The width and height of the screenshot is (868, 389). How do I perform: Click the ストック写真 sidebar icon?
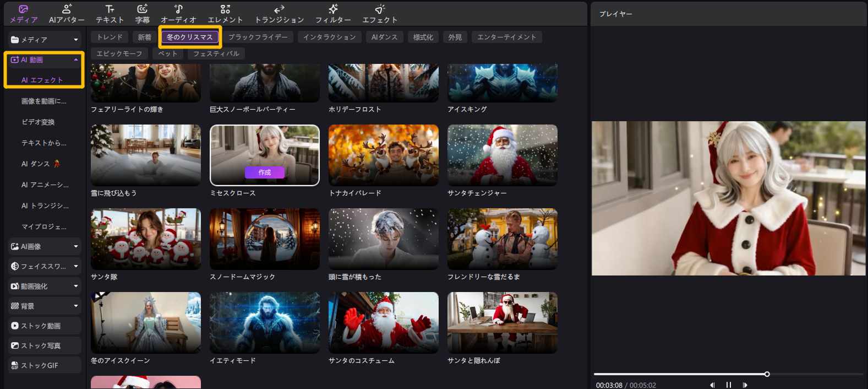(15, 345)
